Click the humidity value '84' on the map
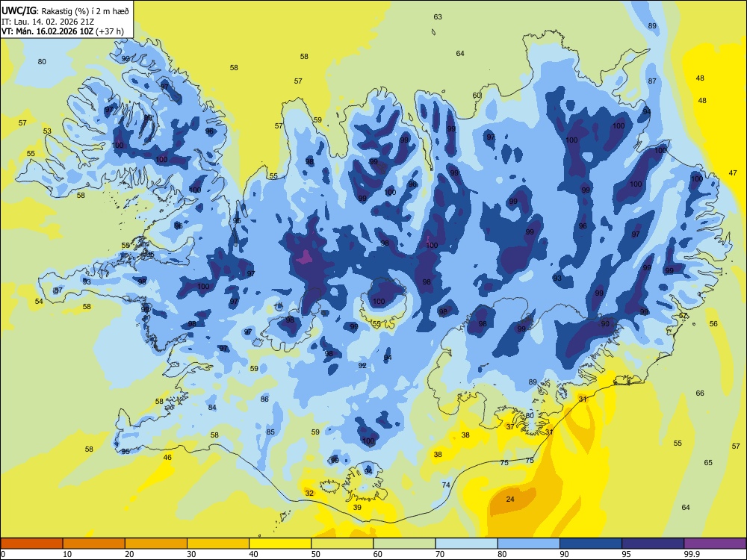The image size is (747, 560). tap(212, 407)
